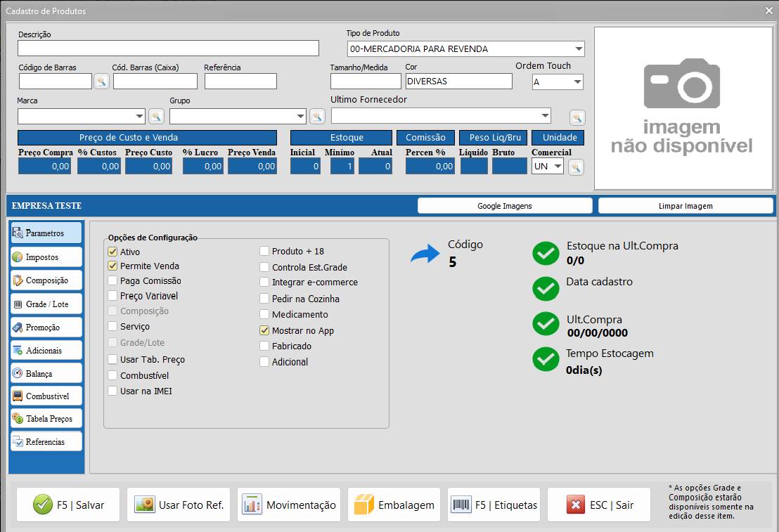779x532 pixels.
Task: Open the Comercial unit UN dropdown
Action: [x=558, y=166]
